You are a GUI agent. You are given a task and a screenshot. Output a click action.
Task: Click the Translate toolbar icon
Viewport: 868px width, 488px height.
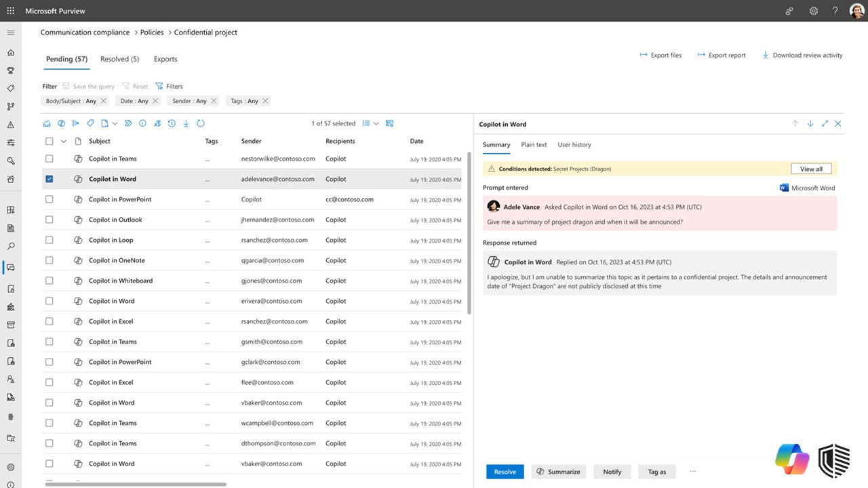157,123
